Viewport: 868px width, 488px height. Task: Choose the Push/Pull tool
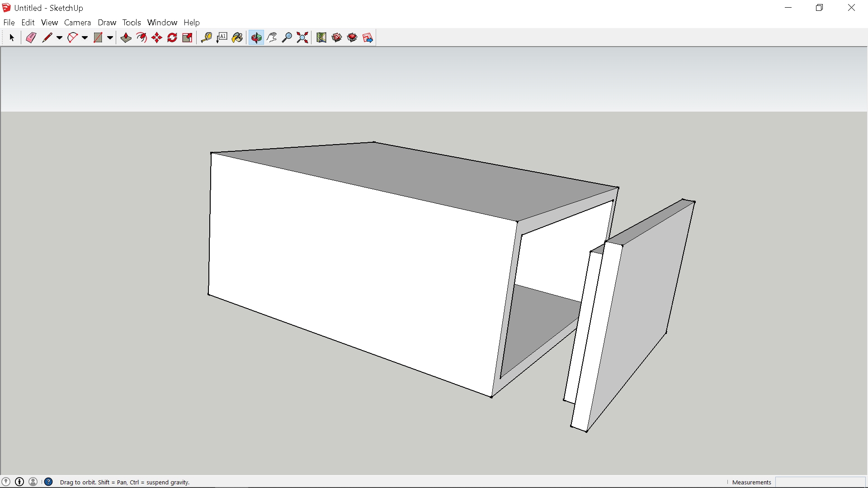pos(126,38)
